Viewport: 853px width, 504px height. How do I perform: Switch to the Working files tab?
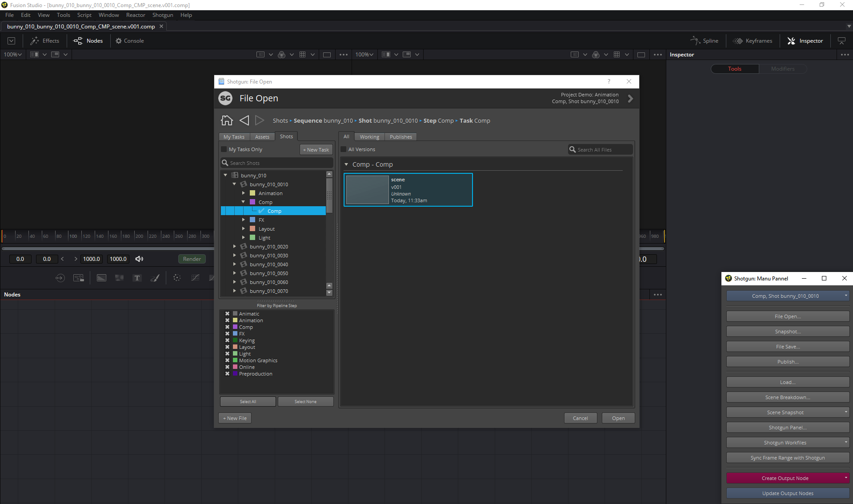[x=369, y=137]
